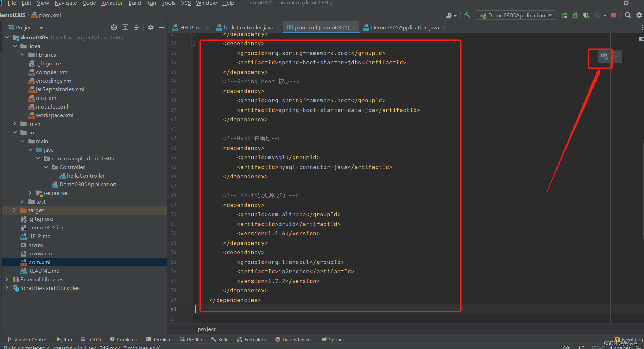Viewport: 644px width, 349px height.
Task: Expand the libraries folder
Action: click(x=22, y=55)
